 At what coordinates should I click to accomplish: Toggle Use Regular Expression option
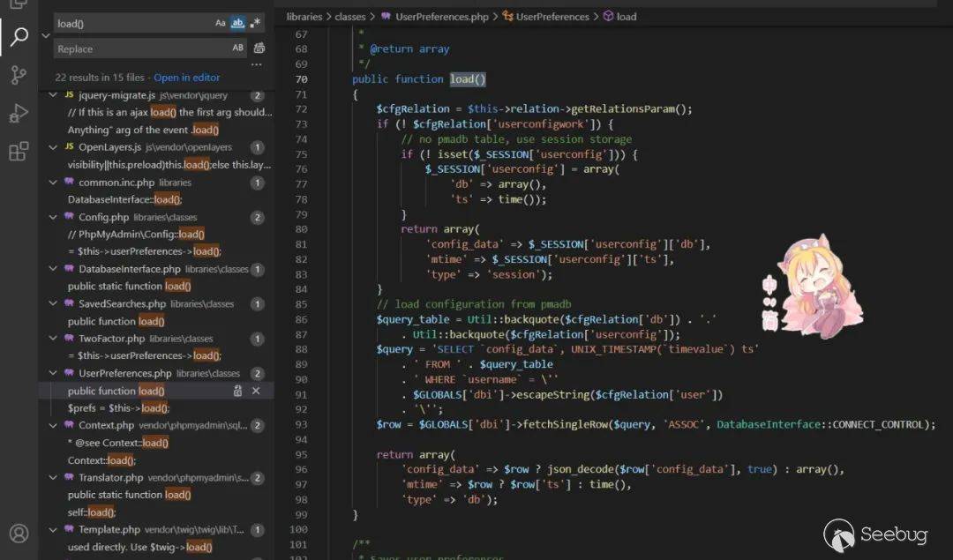click(x=255, y=24)
